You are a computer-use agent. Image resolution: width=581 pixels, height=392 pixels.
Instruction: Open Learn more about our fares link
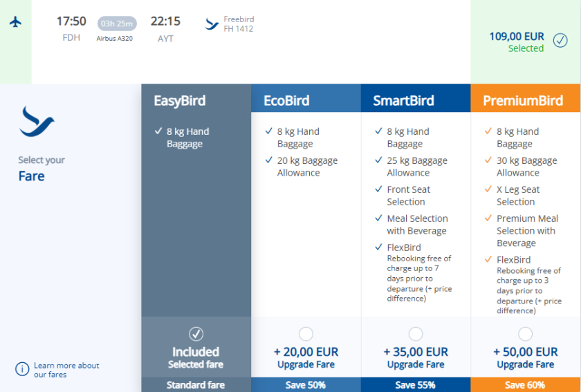[66, 370]
